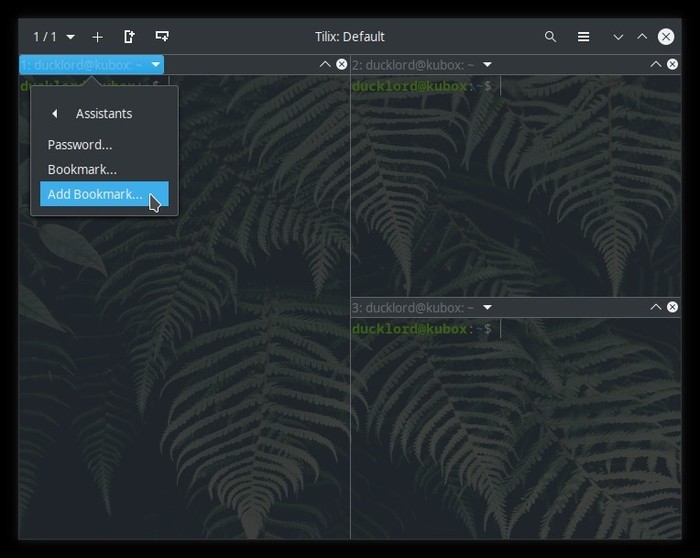Image resolution: width=700 pixels, height=558 pixels.
Task: Open terminal 1 title dropdown arrow
Action: point(155,65)
